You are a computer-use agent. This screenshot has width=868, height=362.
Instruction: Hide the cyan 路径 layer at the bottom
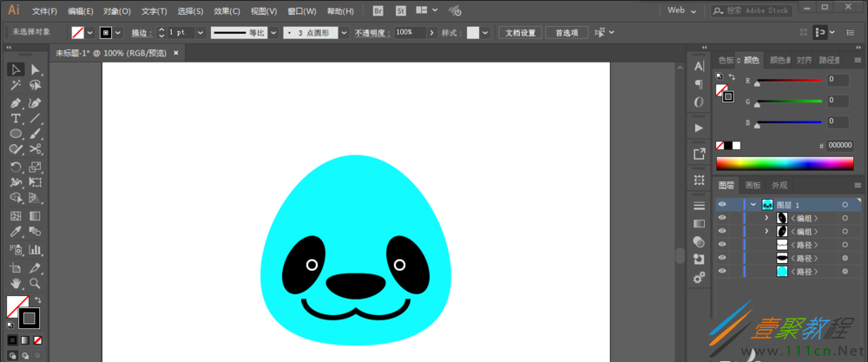click(721, 271)
